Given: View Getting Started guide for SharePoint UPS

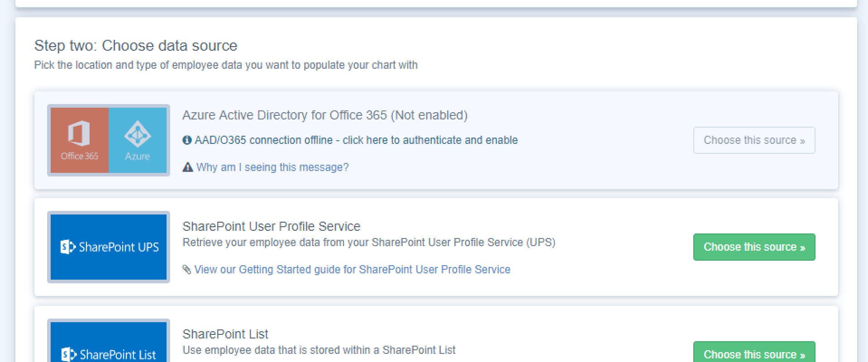Looking at the screenshot, I should tap(352, 270).
